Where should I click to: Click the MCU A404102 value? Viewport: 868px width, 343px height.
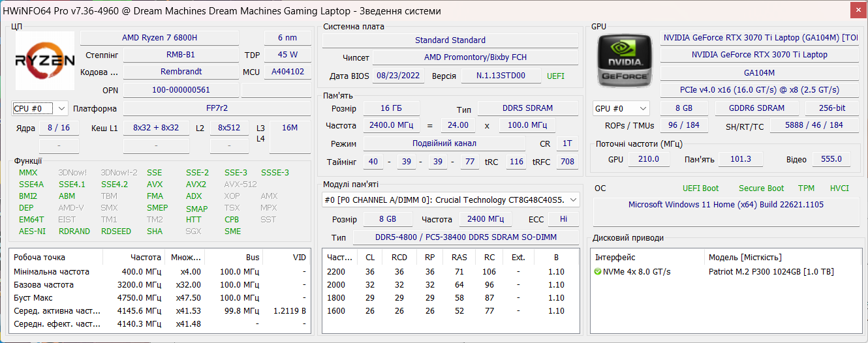pyautogui.click(x=287, y=72)
